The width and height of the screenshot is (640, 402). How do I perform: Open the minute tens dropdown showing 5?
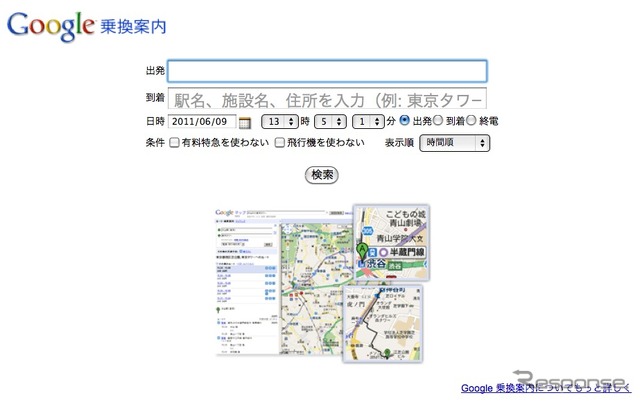pyautogui.click(x=330, y=121)
